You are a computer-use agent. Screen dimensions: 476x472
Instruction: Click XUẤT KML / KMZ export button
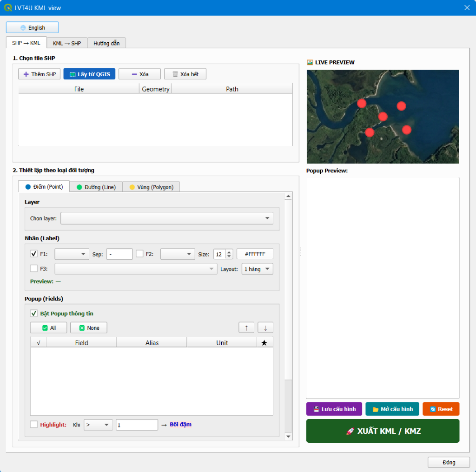[x=383, y=431]
